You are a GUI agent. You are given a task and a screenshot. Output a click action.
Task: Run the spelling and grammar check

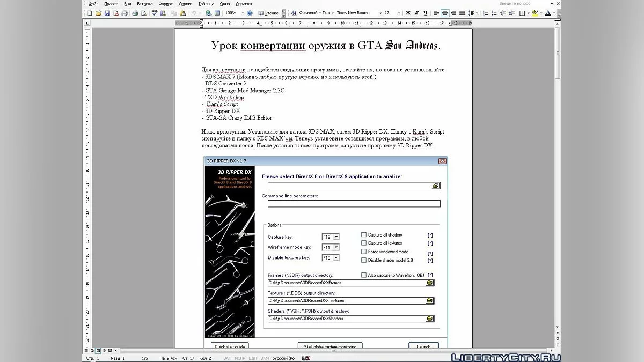tap(155, 13)
